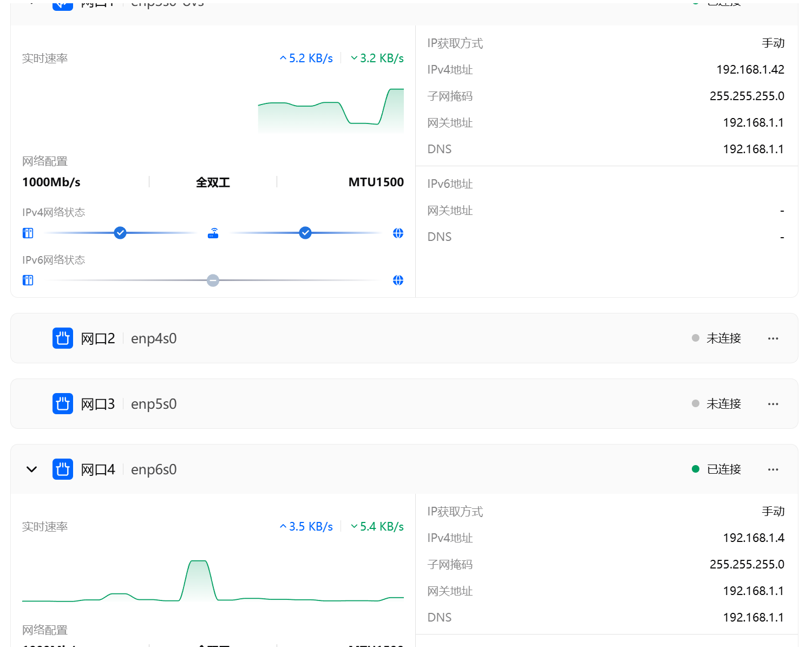Click the 网口4 ethernet port icon

[x=63, y=469]
